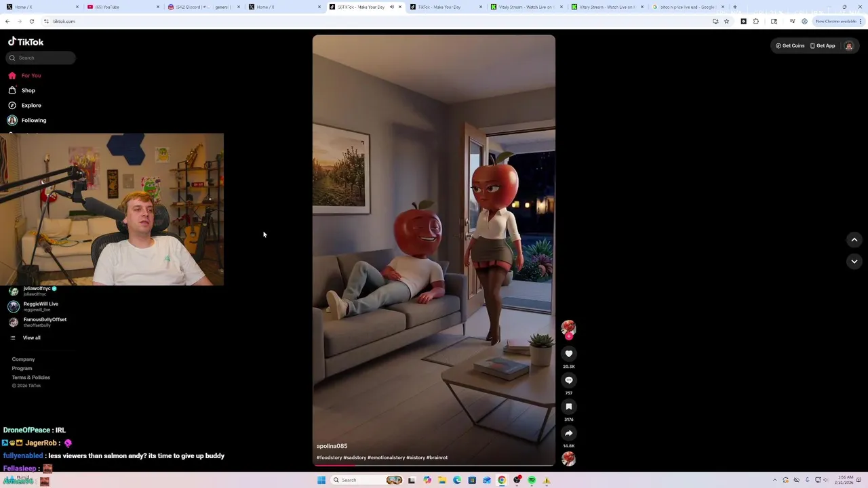Expand following list with View all

click(x=26, y=338)
